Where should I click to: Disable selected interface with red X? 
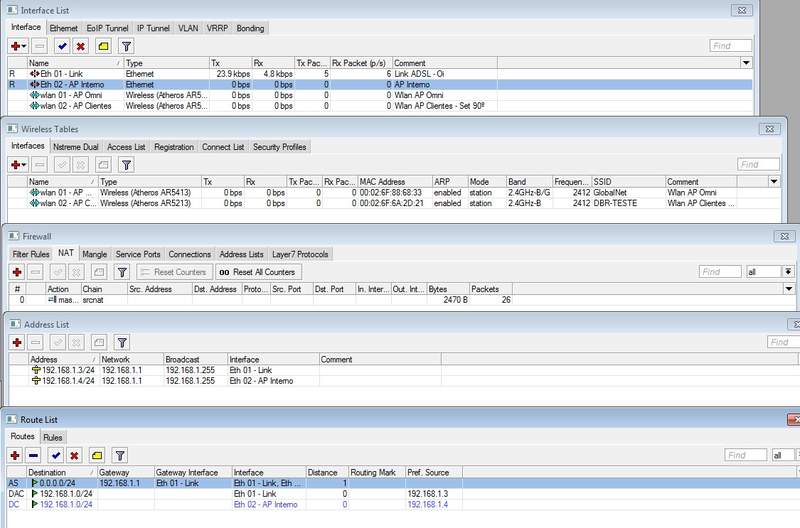click(81, 46)
